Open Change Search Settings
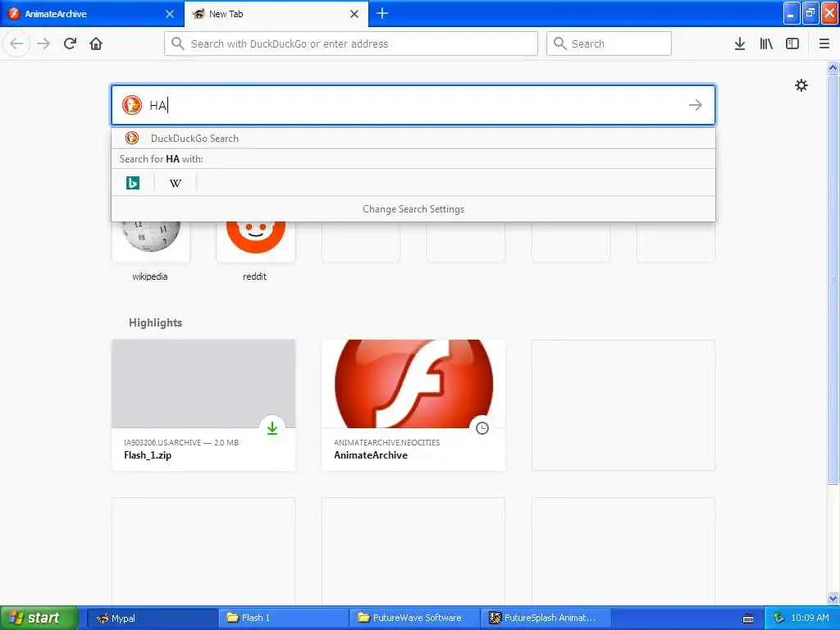Screen dimensions: 840x630 pyautogui.click(x=413, y=209)
